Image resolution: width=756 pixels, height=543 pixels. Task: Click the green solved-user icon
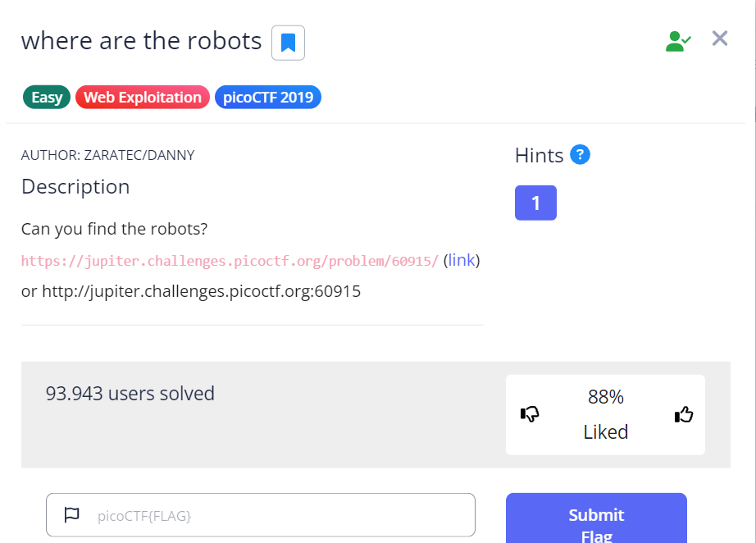pos(677,39)
